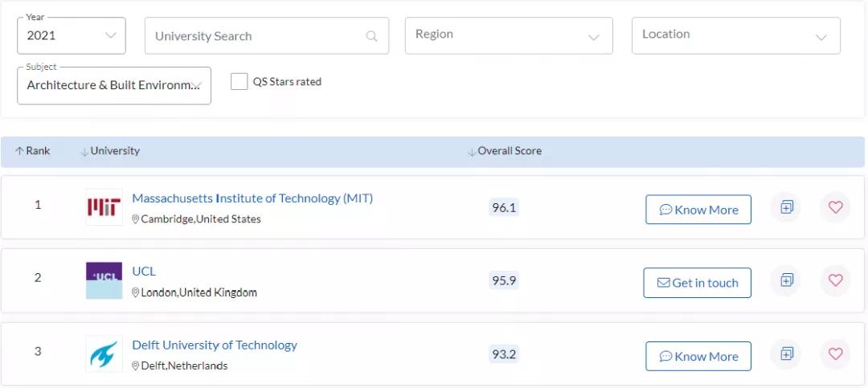Viewport: 868px width, 388px height.
Task: Heart Delft University of Technology
Action: (x=835, y=353)
